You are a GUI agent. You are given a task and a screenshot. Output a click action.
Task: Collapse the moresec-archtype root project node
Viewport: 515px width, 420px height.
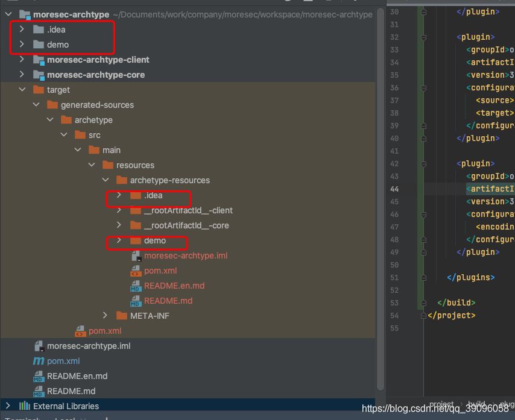[8, 14]
